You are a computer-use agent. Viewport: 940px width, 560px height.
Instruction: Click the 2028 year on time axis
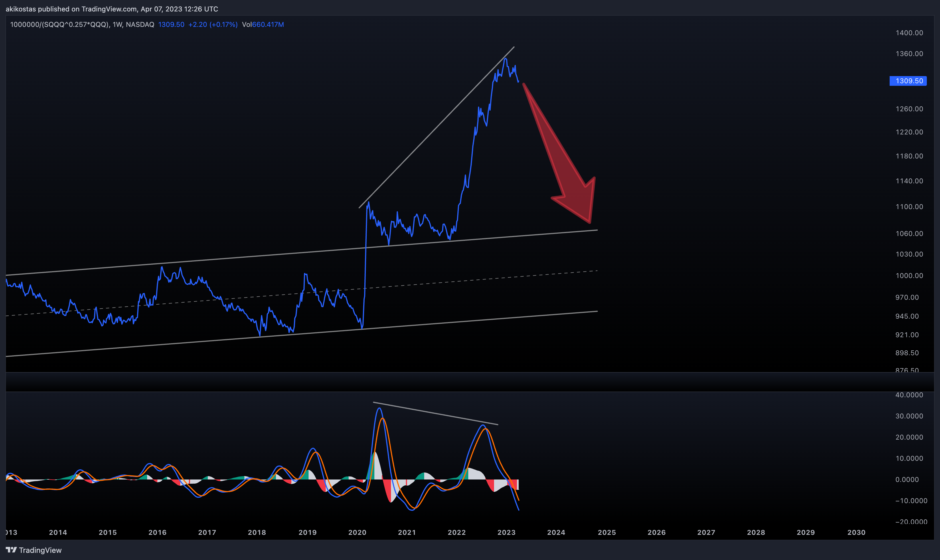(x=756, y=533)
